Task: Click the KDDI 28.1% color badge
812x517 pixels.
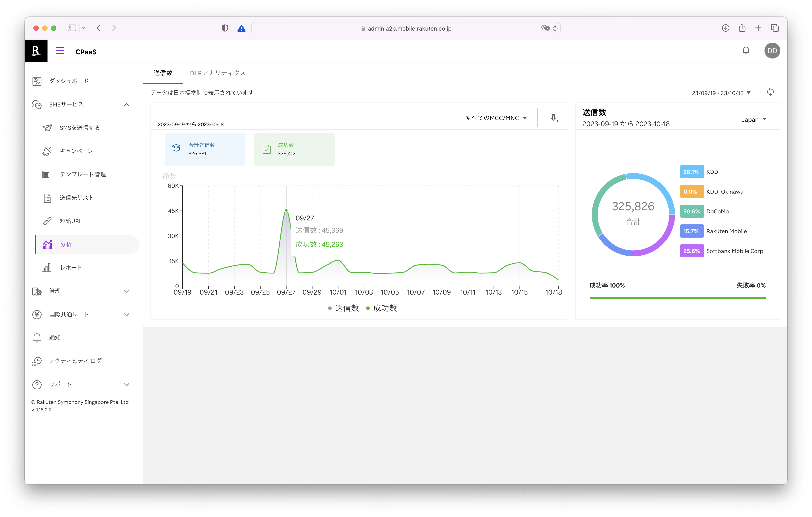Action: tap(692, 172)
